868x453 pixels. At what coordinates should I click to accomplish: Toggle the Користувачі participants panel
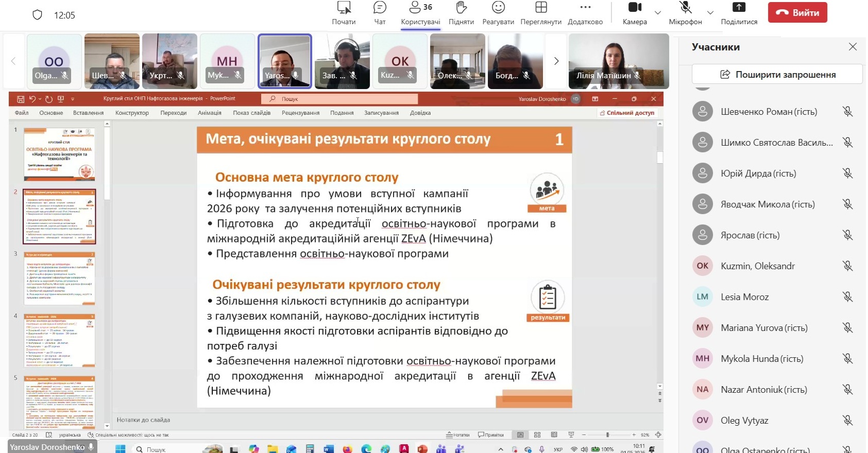420,13
